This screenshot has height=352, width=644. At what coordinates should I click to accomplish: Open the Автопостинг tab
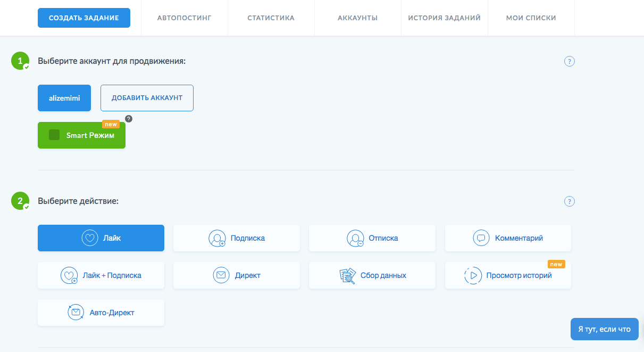pyautogui.click(x=184, y=18)
